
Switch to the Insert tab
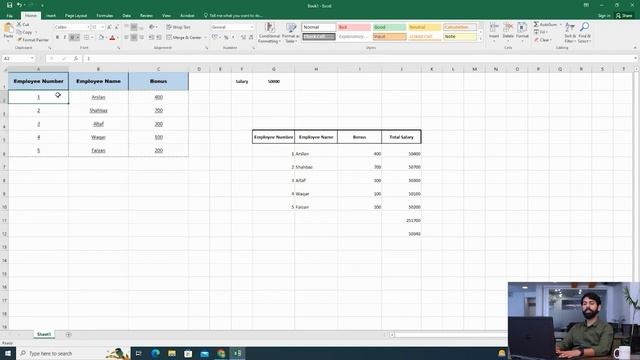51,16
